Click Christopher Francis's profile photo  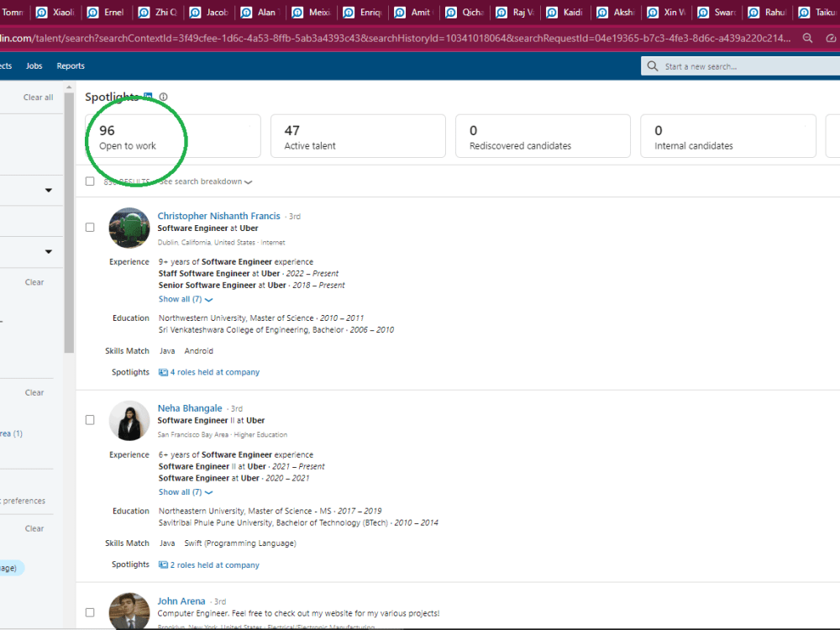129,228
